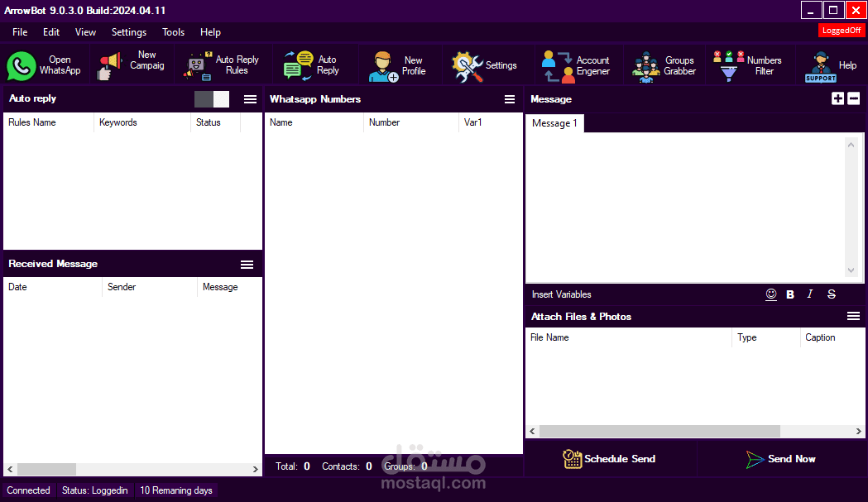Screen dimensions: 868x502
Task: Open the Help menu in menu bar
Action: click(x=210, y=32)
